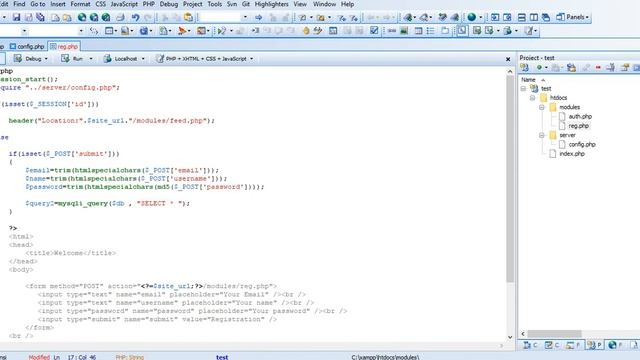Open the Panels dropdown button
640x360 pixels.
coord(572,17)
